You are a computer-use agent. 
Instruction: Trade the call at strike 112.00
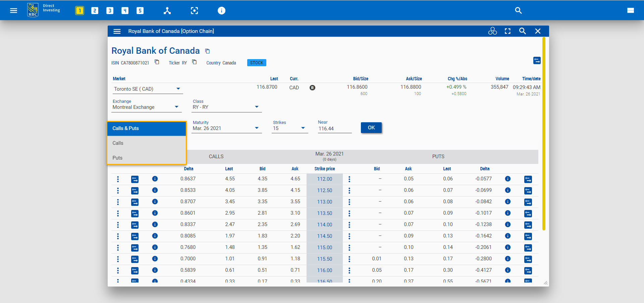click(x=135, y=179)
